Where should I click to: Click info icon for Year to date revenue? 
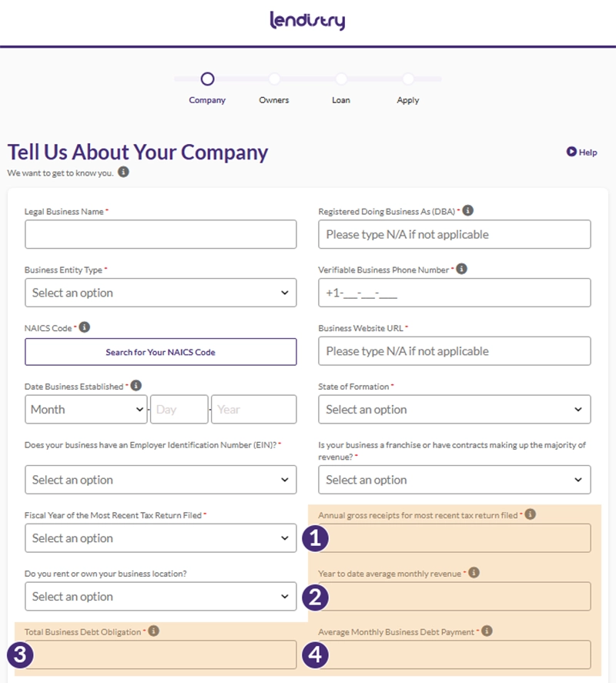point(474,573)
